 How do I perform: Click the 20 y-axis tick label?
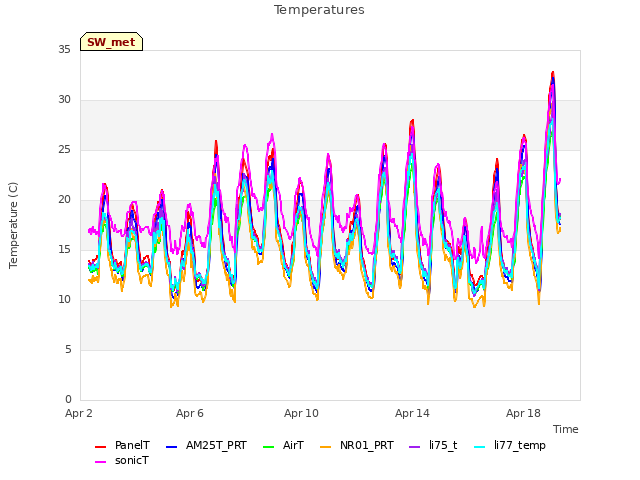click(64, 200)
